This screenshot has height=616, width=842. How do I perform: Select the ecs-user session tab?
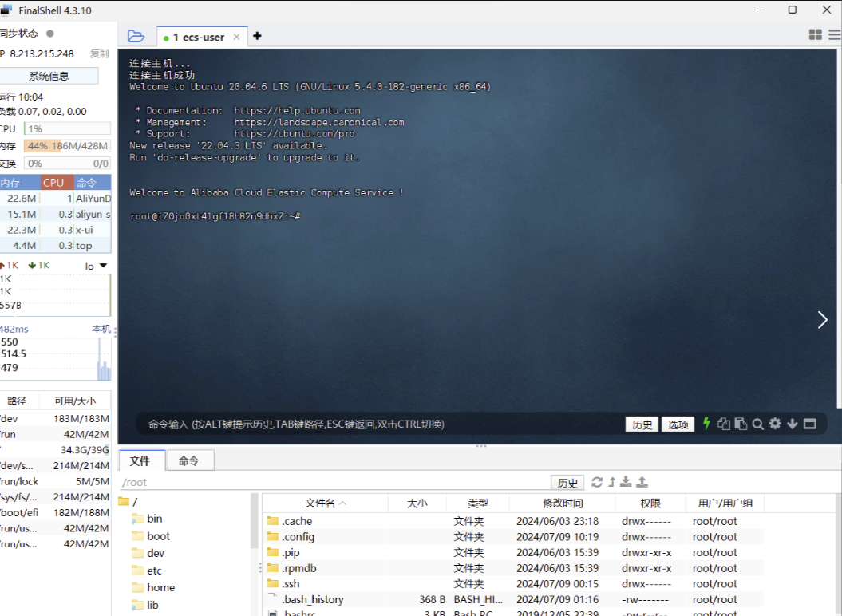point(198,37)
